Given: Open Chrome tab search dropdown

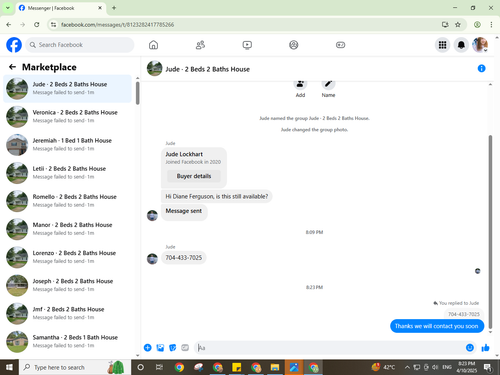Looking at the screenshot, I should (7, 8).
